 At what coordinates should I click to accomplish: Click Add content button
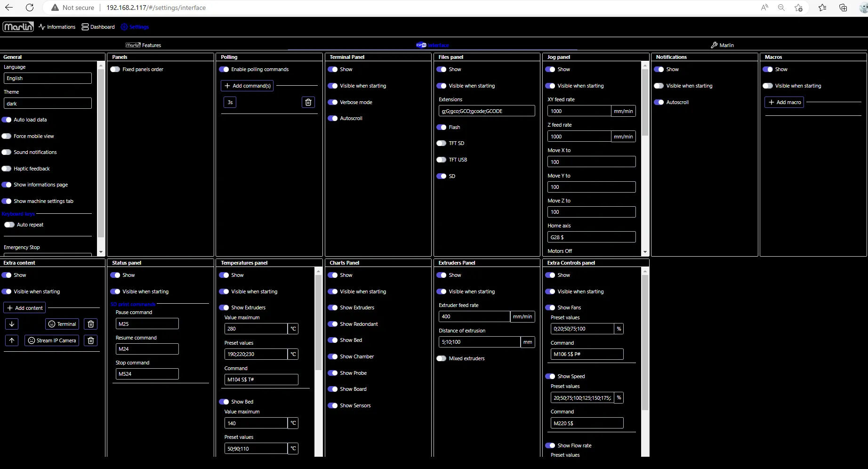click(24, 308)
